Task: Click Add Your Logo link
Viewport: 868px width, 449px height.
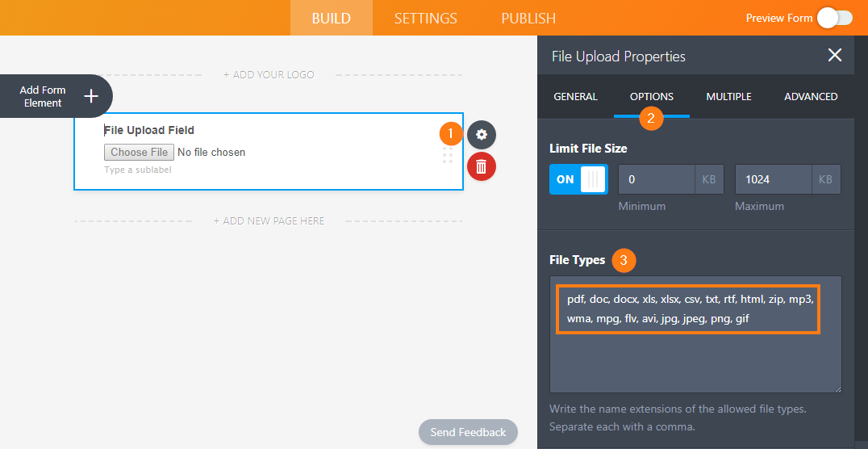Action: (x=269, y=75)
